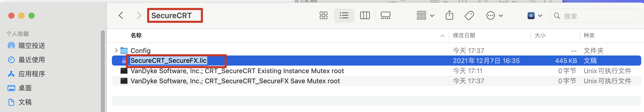Switch to list view
Screen dimensions: 644x112
[344, 16]
